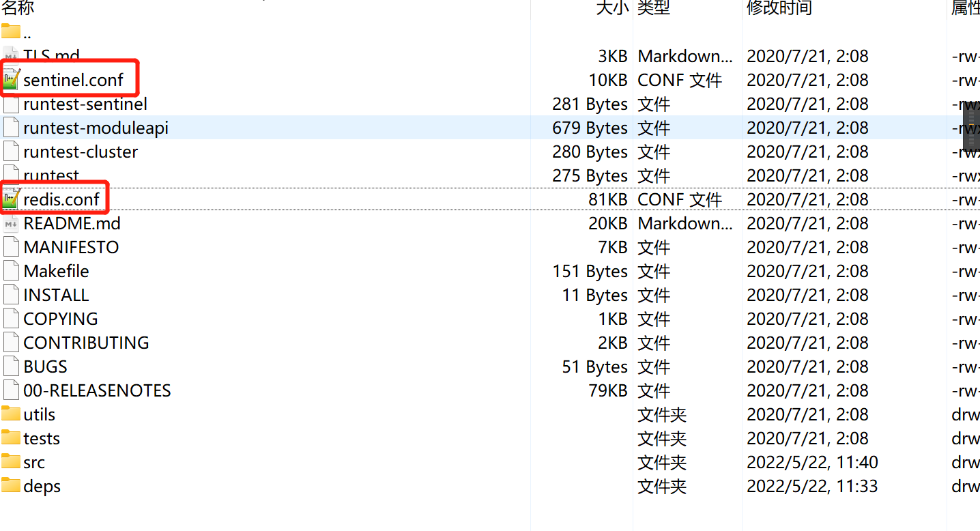Click the src folder icon

pos(11,461)
